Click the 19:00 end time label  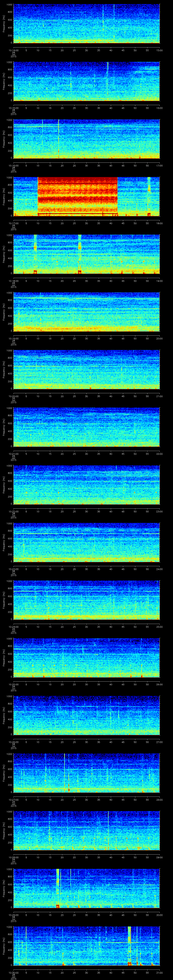click(160, 281)
